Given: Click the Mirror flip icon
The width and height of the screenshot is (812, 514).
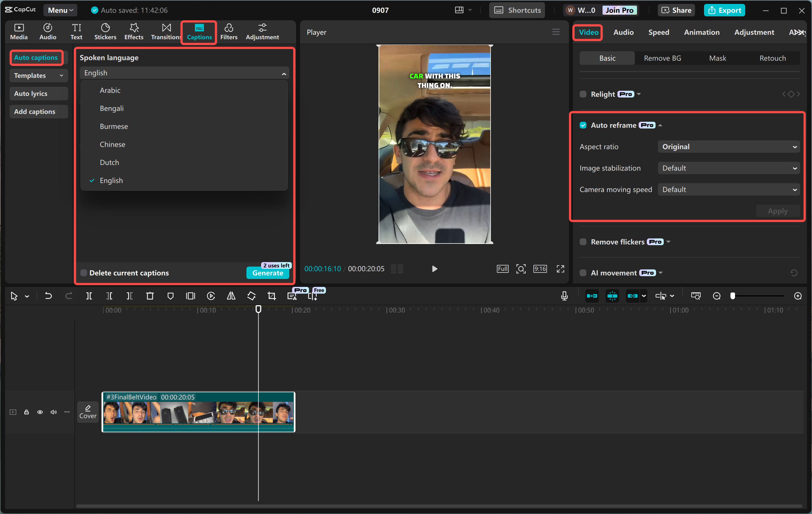Looking at the screenshot, I should coord(231,296).
